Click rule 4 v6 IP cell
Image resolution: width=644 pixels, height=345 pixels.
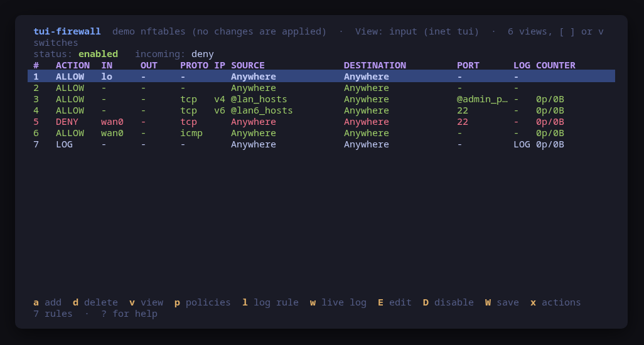point(220,110)
